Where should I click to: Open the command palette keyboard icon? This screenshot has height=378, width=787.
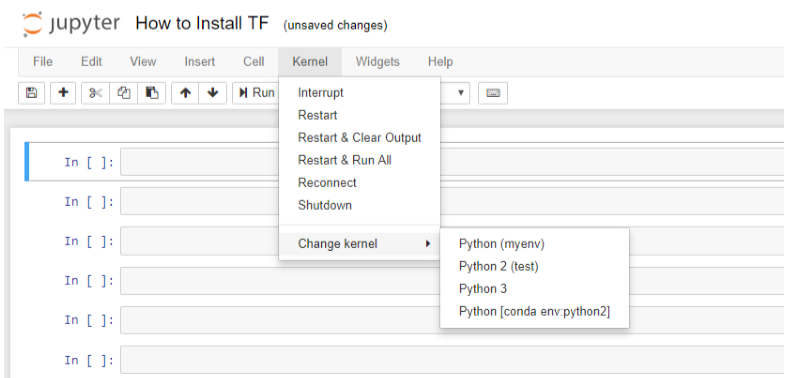[x=493, y=93]
